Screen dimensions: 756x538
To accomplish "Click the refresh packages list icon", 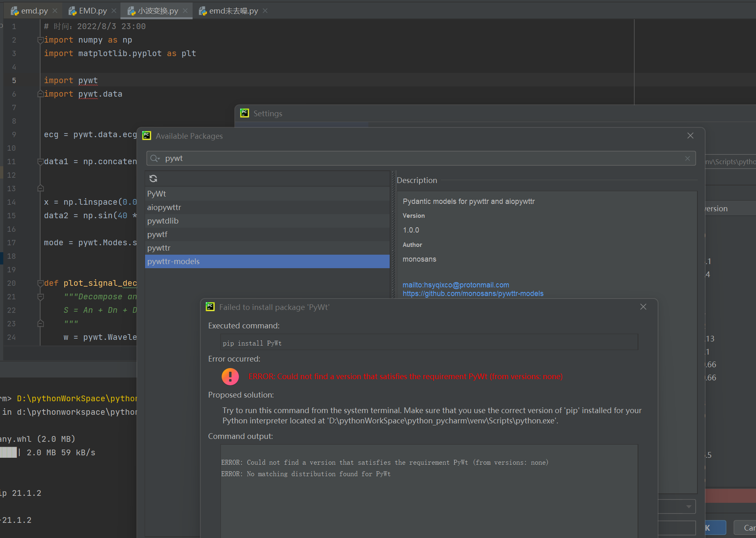I will 153,179.
